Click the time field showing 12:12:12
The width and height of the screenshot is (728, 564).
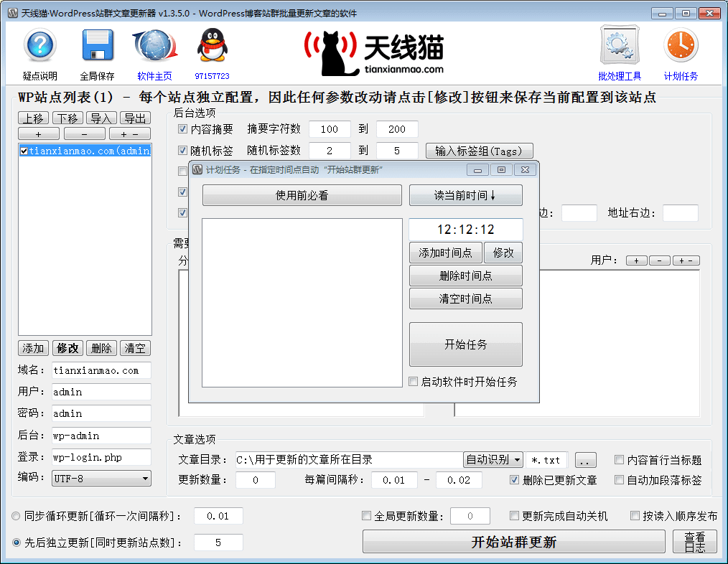tap(466, 230)
